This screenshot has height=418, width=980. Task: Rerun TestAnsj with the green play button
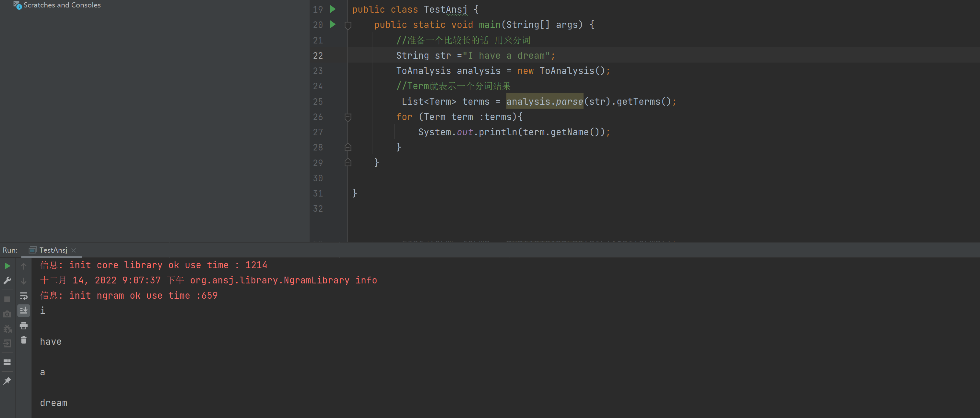click(7, 266)
